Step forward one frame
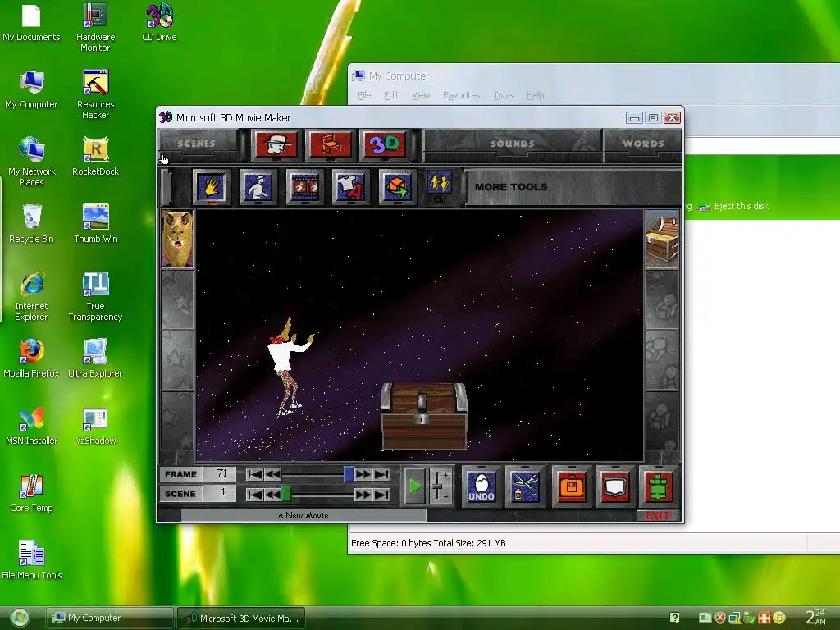Image resolution: width=840 pixels, height=630 pixels. point(363,474)
